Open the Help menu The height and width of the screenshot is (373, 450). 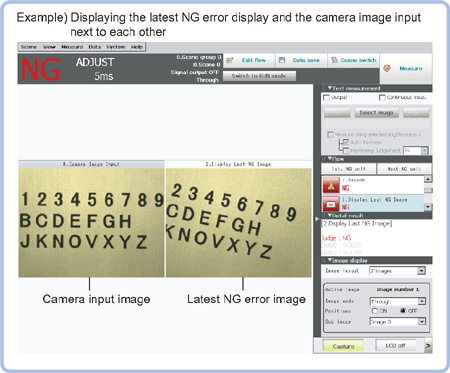(x=137, y=47)
